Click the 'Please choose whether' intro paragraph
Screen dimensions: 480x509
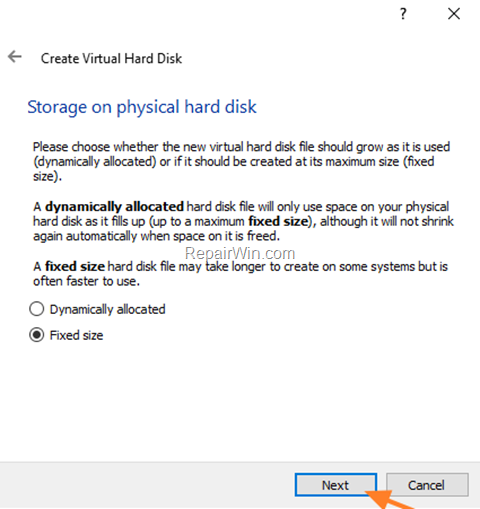tap(241, 161)
